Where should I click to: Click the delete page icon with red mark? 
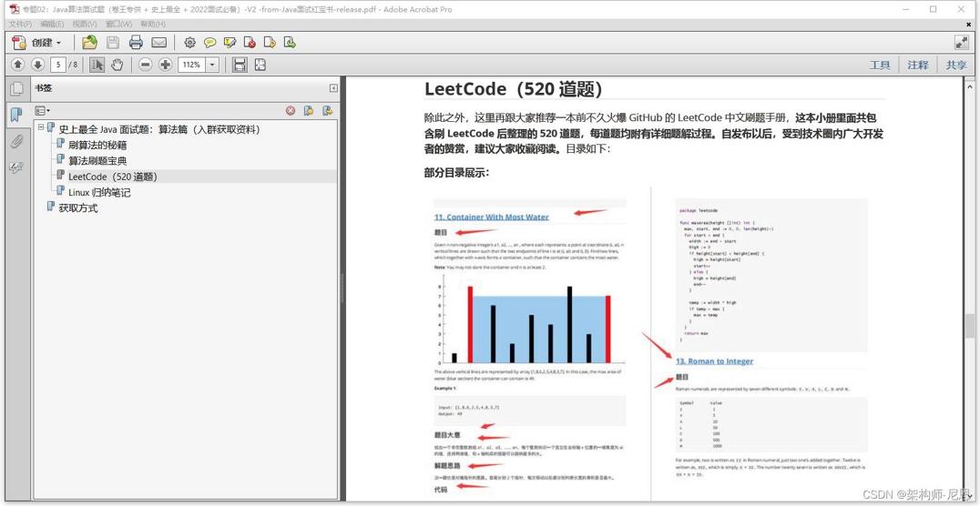250,43
